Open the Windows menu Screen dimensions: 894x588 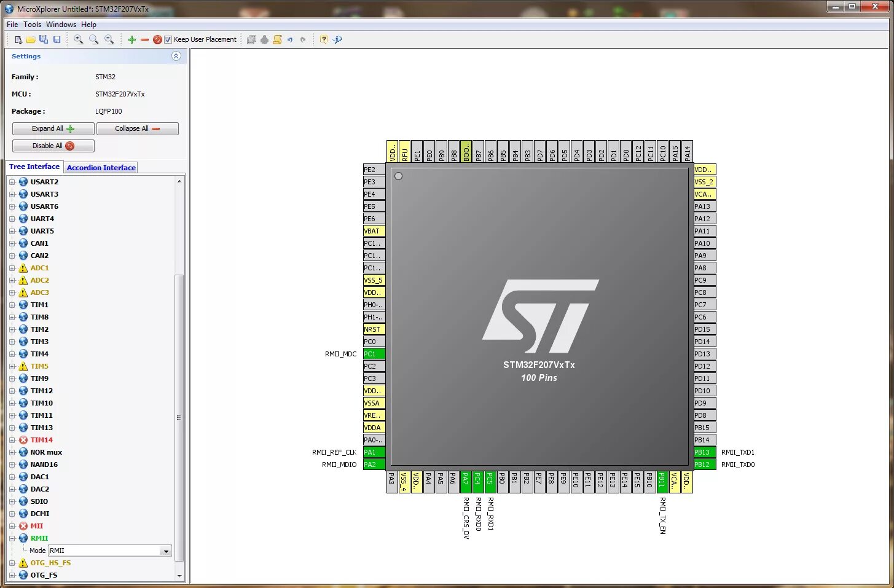point(61,25)
